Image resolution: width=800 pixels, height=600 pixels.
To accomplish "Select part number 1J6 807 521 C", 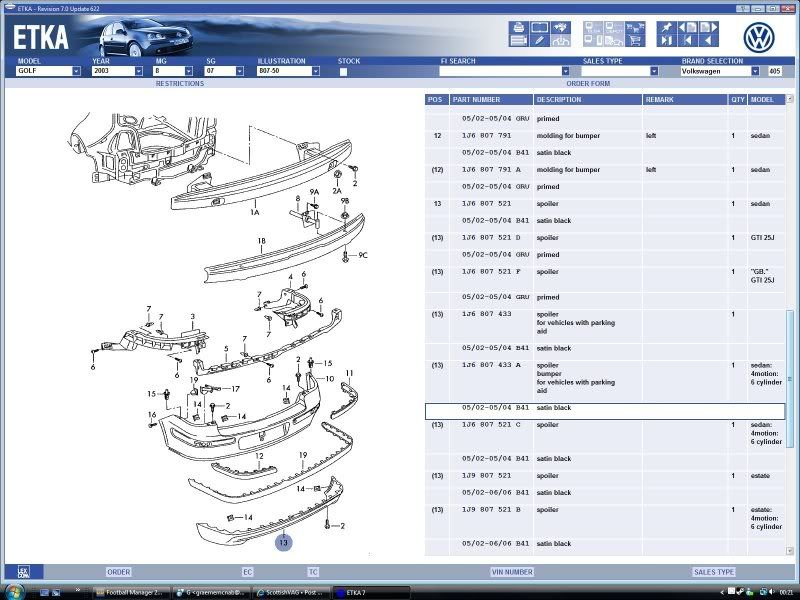I will point(491,424).
